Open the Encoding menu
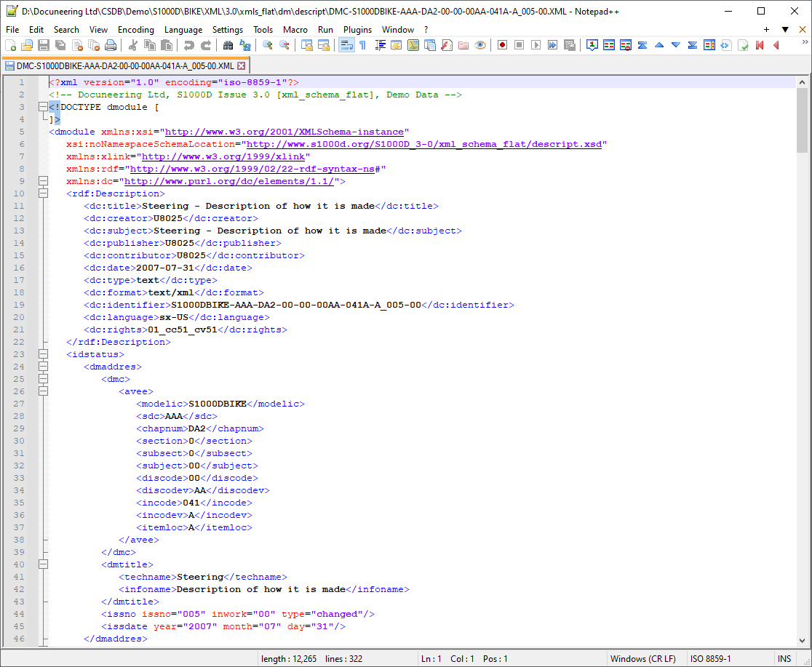812x667 pixels. pos(136,29)
